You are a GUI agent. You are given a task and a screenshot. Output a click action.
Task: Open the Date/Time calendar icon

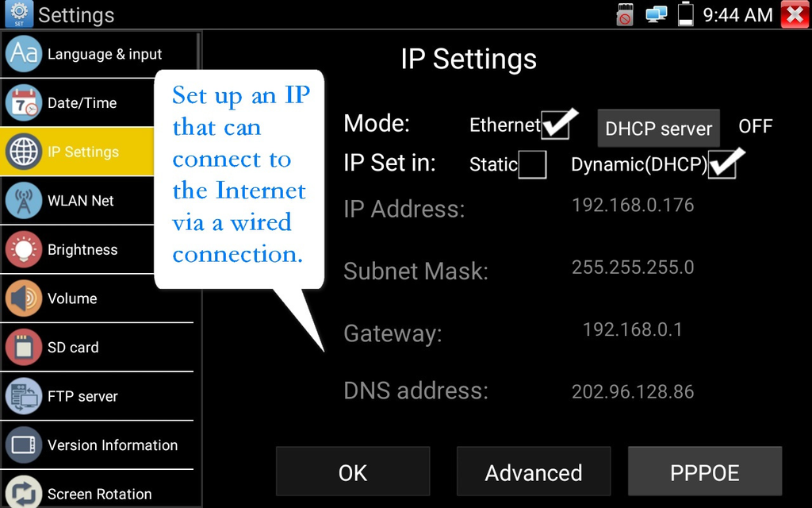click(24, 103)
